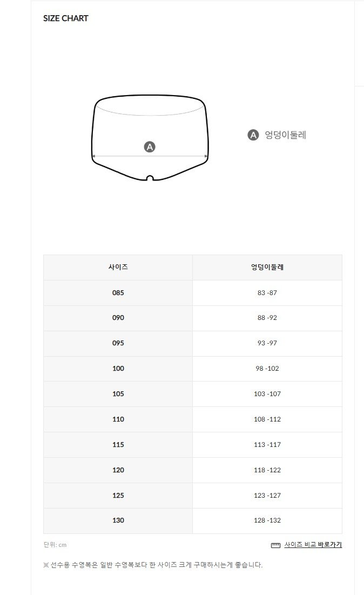The height and width of the screenshot is (595, 364).
Task: Click the ruler icon beside size comparison
Action: click(x=275, y=545)
